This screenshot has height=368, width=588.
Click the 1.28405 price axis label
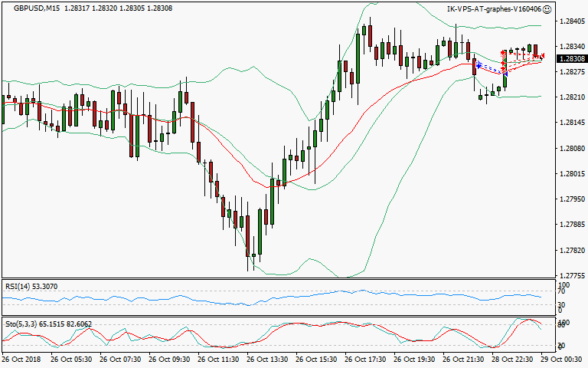point(571,21)
